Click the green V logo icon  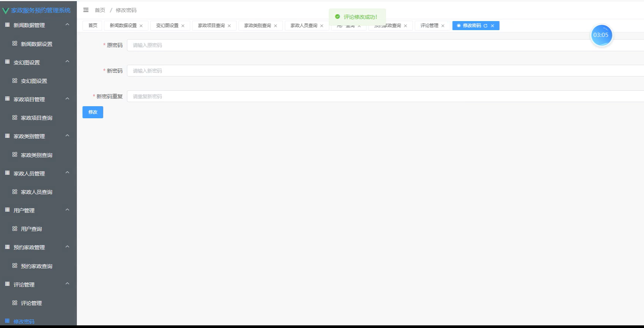(x=5, y=11)
